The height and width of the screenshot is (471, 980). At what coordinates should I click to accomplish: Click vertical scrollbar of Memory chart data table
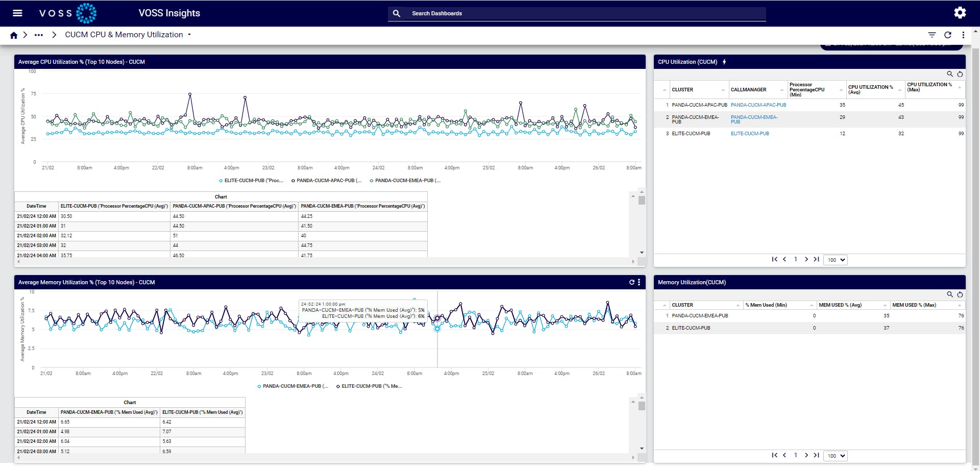(642, 406)
